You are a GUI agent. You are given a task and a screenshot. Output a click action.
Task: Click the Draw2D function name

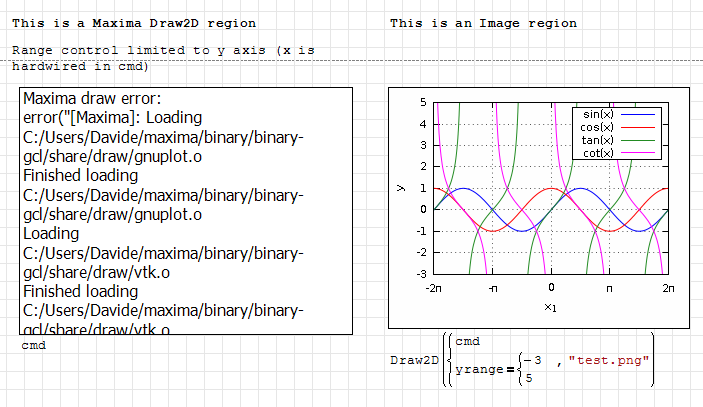(414, 360)
